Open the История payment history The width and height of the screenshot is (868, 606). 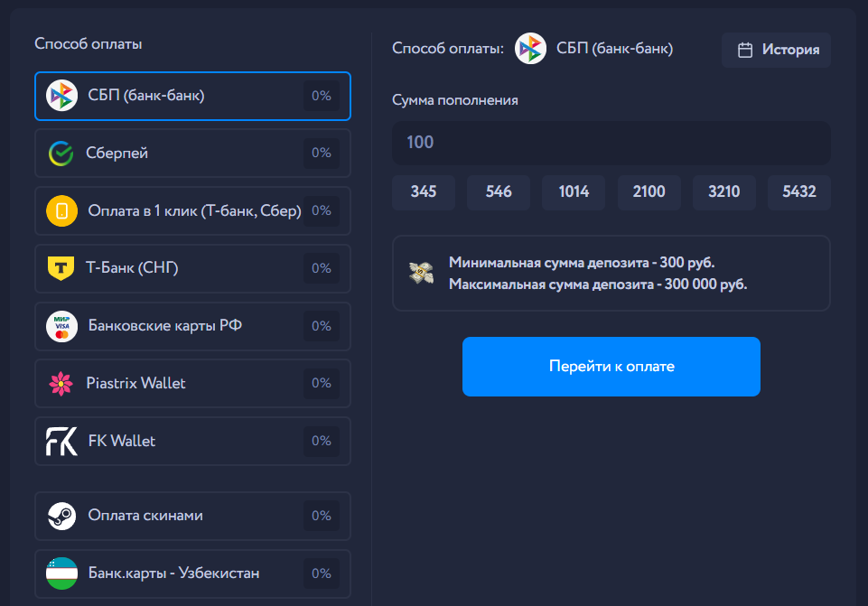(776, 50)
